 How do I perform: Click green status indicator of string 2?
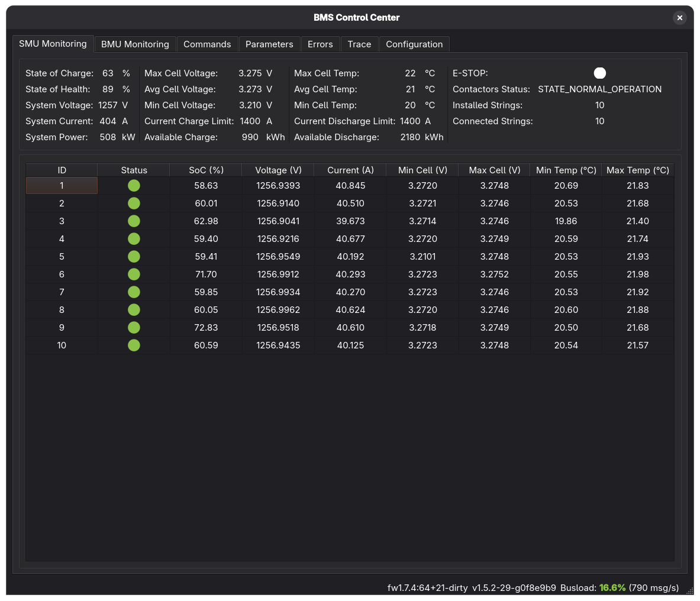[134, 203]
